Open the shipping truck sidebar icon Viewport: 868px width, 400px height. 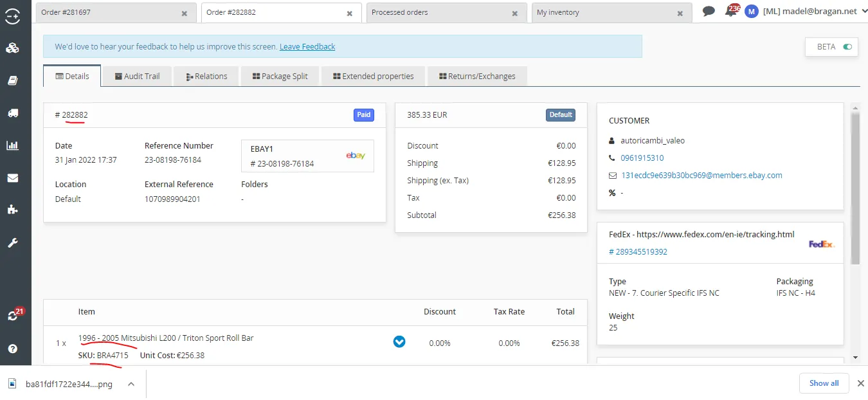[x=12, y=113]
